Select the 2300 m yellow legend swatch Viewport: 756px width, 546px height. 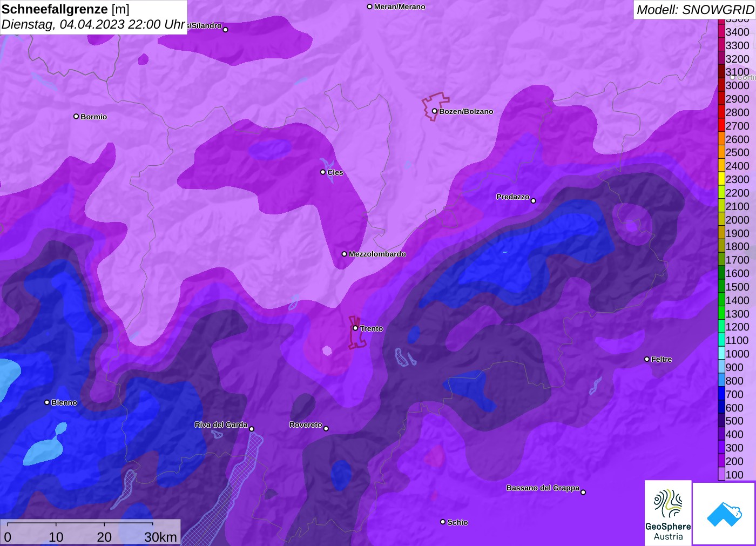[x=721, y=179]
